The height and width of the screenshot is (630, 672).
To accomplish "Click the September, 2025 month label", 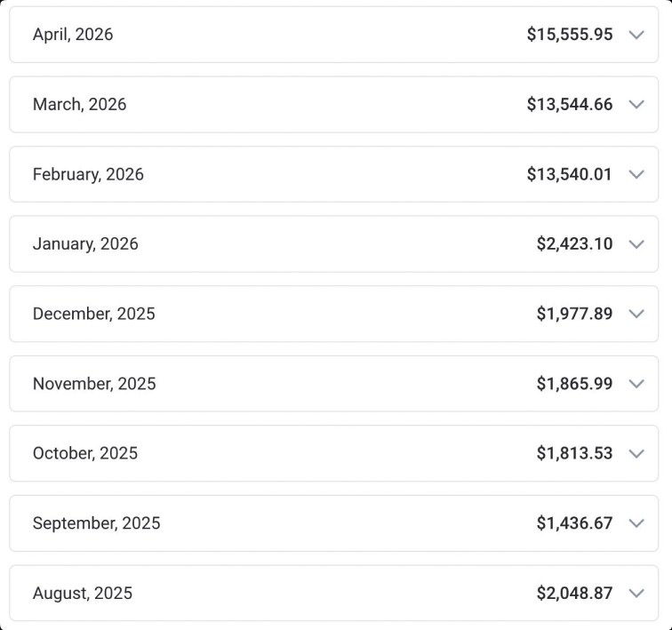I will pos(96,523).
